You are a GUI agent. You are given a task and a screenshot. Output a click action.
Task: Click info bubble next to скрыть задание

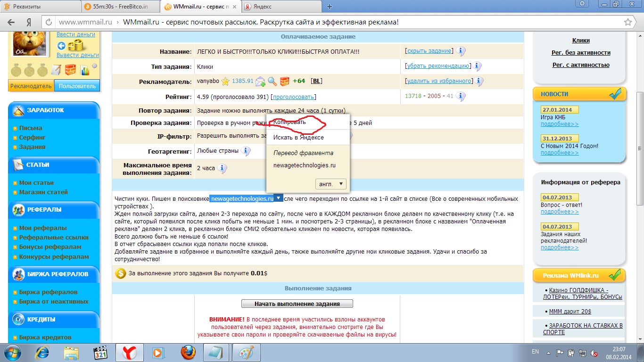click(461, 51)
